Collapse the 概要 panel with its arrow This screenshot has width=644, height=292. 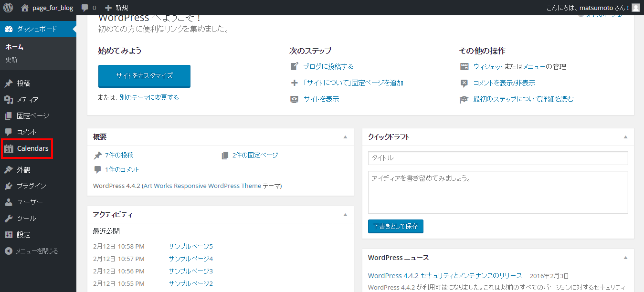pos(345,137)
